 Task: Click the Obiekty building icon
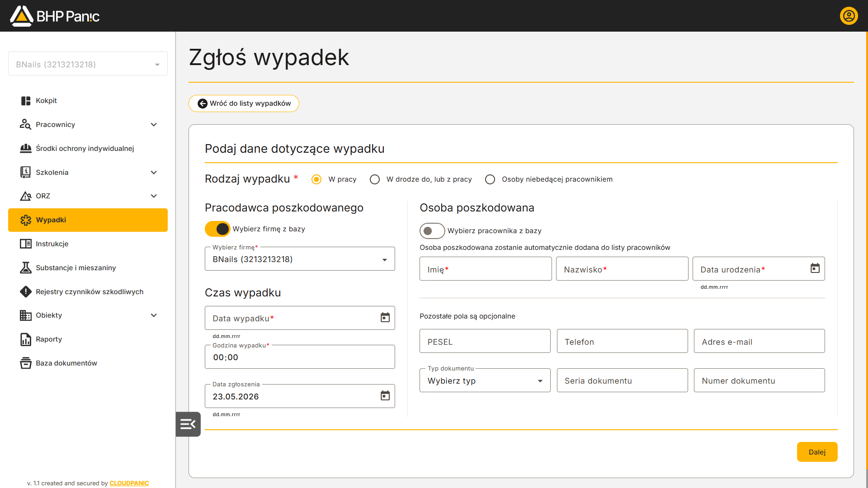pyautogui.click(x=26, y=315)
